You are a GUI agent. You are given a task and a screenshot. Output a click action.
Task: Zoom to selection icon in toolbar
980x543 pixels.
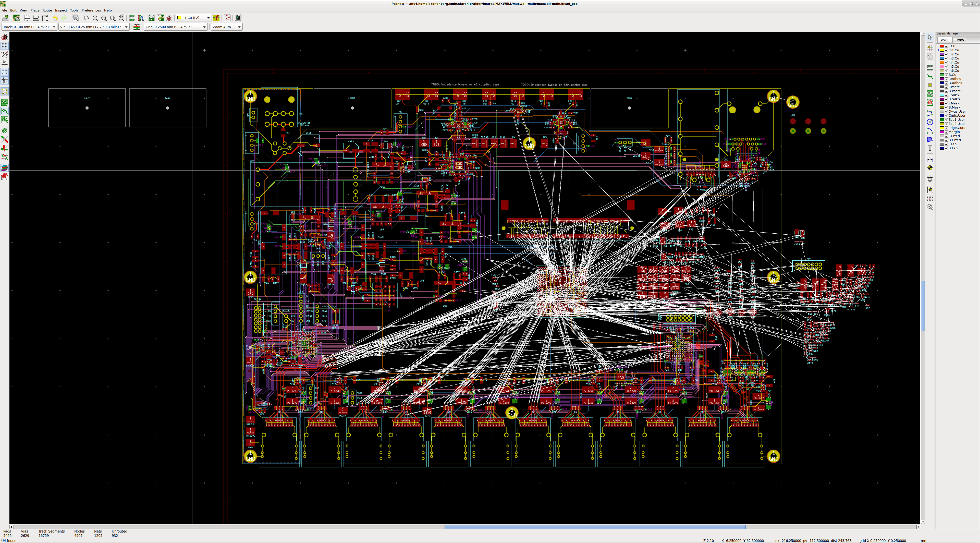[x=121, y=18]
